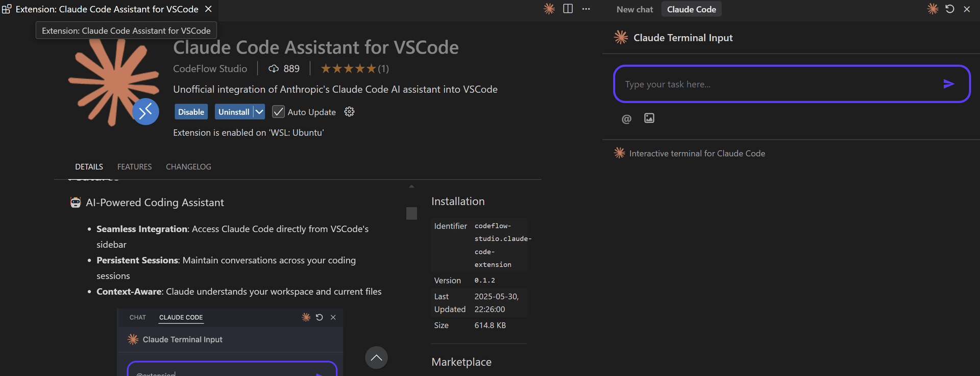980x376 pixels.
Task: Select the Claude Code sidebar tab
Action: pos(691,9)
